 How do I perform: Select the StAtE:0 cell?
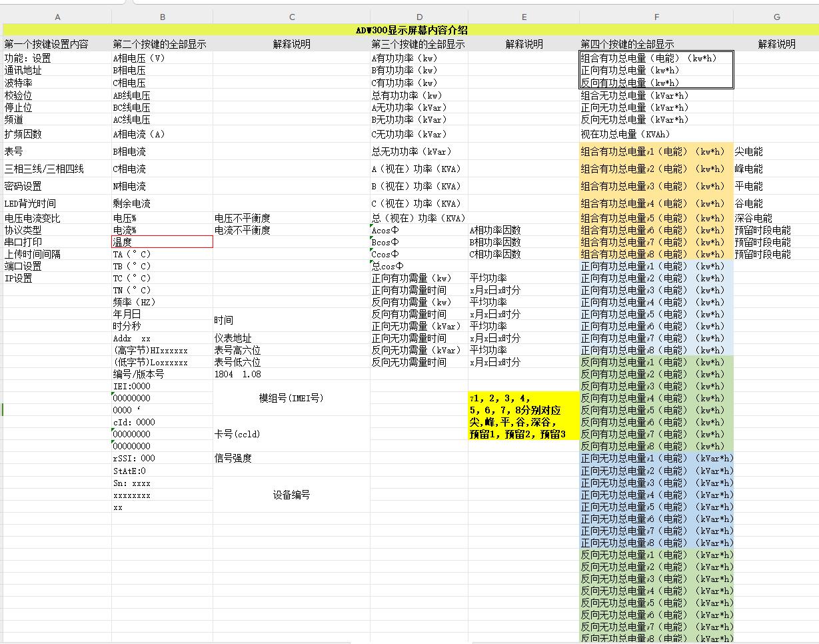point(162,471)
